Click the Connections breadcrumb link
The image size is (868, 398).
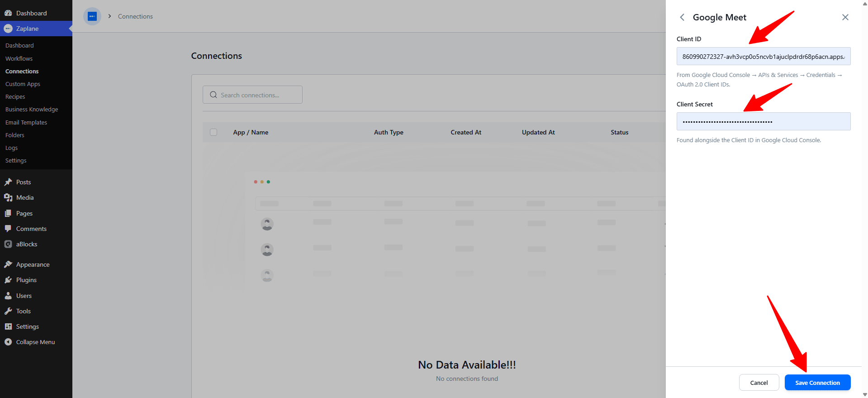pyautogui.click(x=135, y=16)
